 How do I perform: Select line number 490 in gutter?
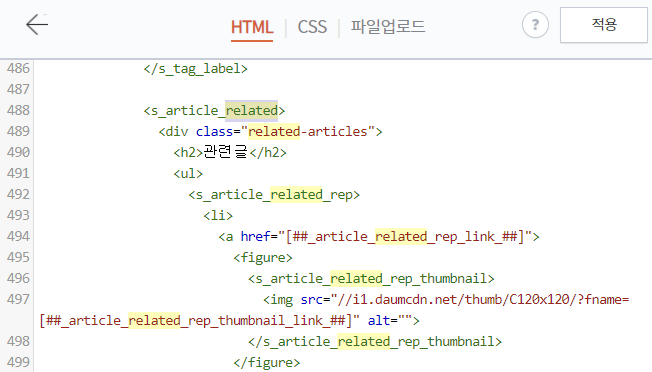[x=18, y=152]
